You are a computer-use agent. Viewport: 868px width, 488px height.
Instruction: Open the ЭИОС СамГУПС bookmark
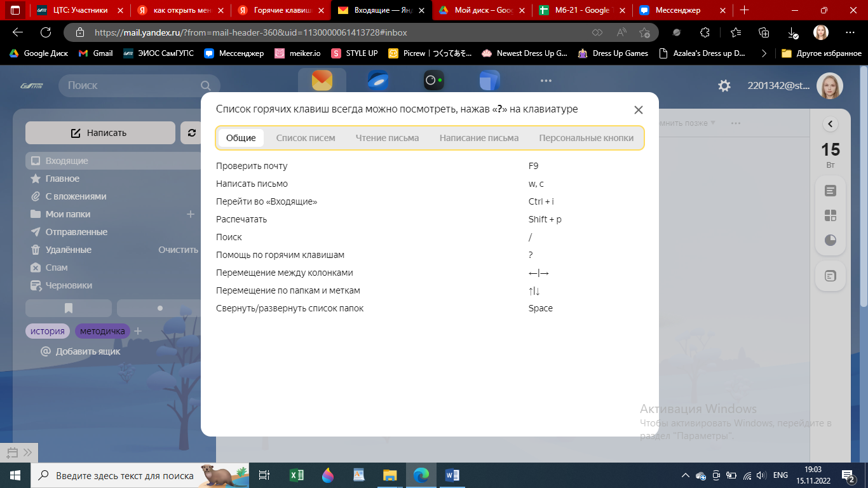[159, 53]
